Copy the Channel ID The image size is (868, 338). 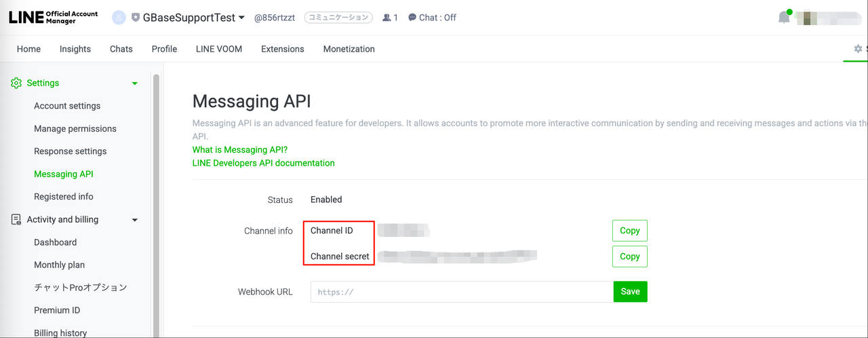[630, 231]
